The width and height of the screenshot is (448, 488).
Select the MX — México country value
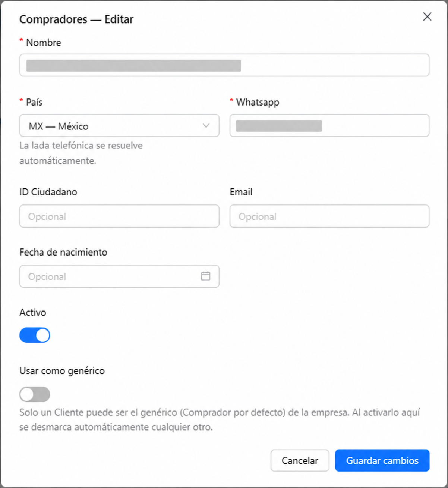59,126
